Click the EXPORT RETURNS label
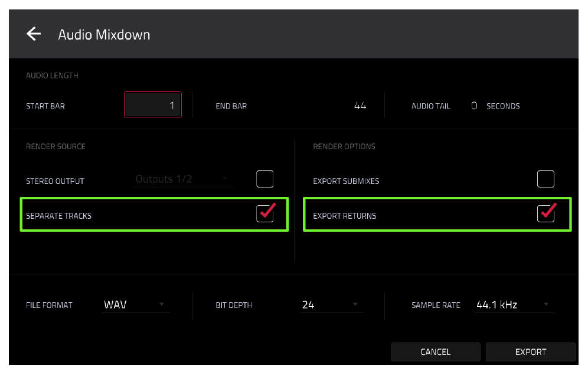 (344, 216)
